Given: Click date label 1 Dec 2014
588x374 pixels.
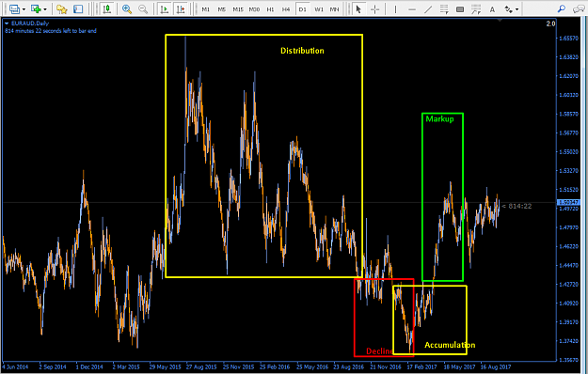Looking at the screenshot, I should [89, 366].
